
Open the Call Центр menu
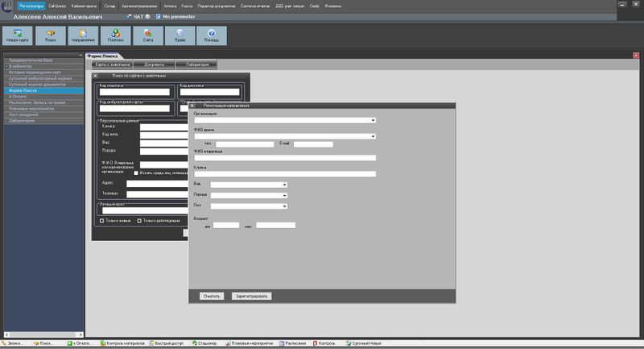(56, 5)
